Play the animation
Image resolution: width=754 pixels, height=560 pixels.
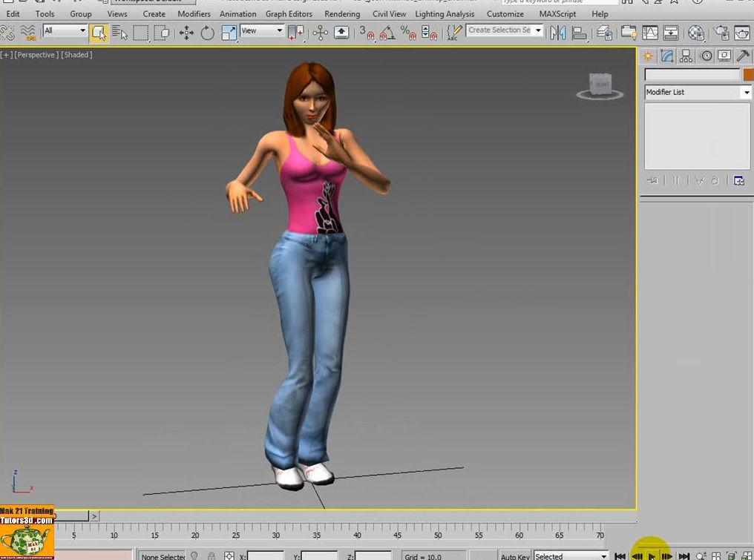652,556
